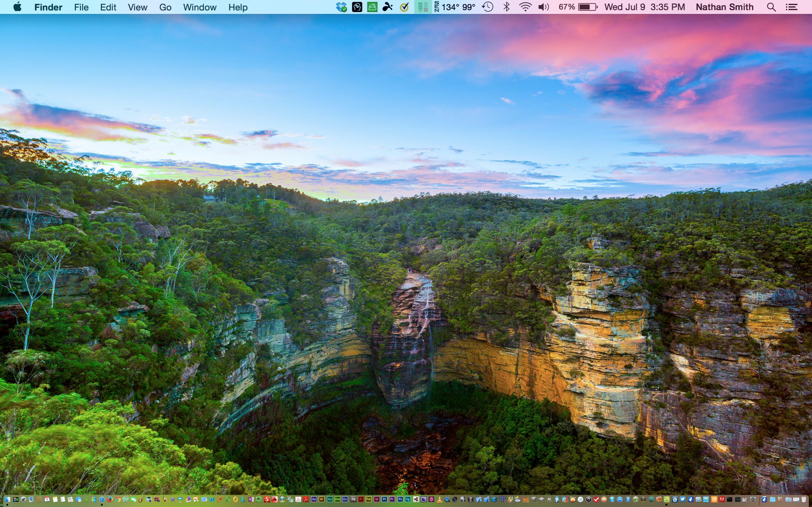Screen dimensions: 812x507
Task: Open the Wi-Fi status menu
Action: pyautogui.click(x=525, y=7)
